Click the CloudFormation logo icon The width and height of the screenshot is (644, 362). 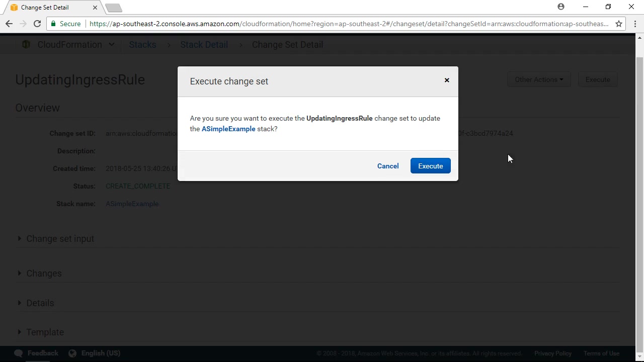tap(26, 45)
